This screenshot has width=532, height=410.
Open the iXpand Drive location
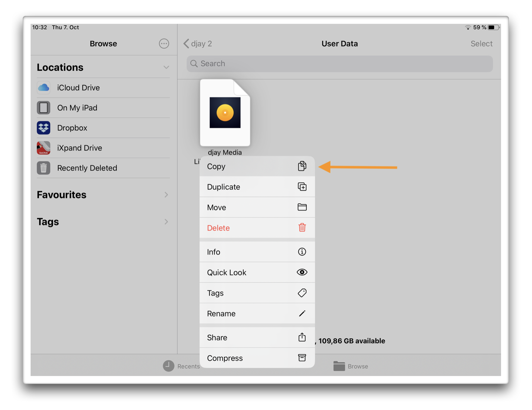click(x=79, y=148)
